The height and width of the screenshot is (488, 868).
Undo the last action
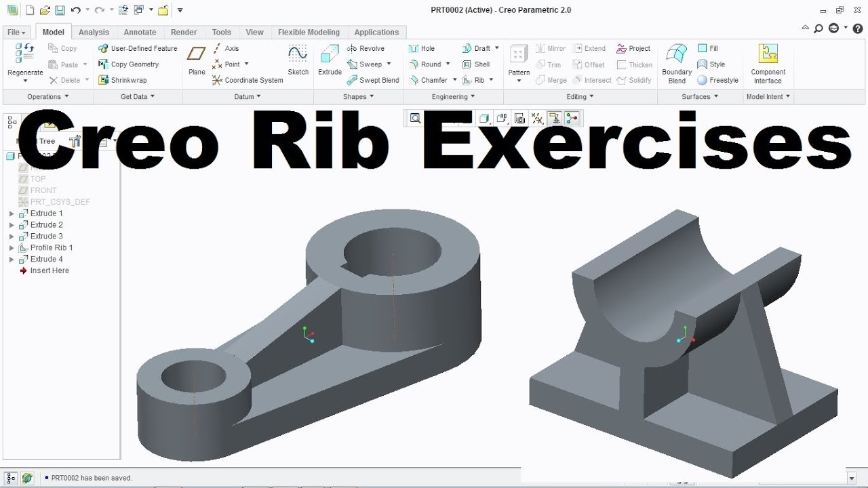(75, 10)
